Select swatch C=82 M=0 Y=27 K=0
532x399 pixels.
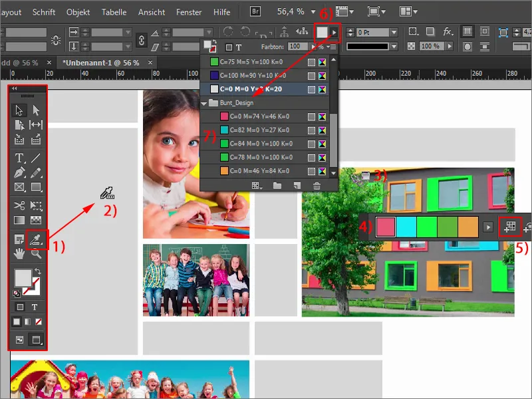pos(265,130)
